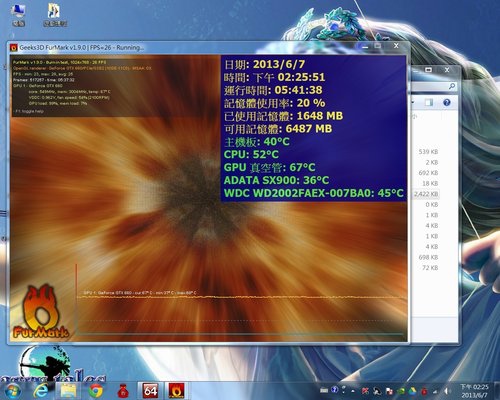Click the keyboard icon in the system tray

pyautogui.click(x=324, y=390)
